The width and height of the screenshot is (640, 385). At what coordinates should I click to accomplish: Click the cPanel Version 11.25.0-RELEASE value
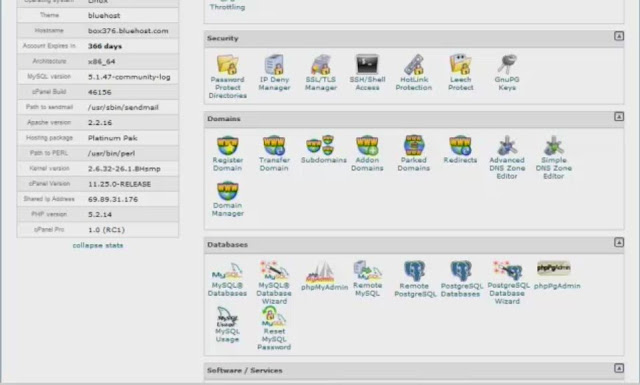120,184
